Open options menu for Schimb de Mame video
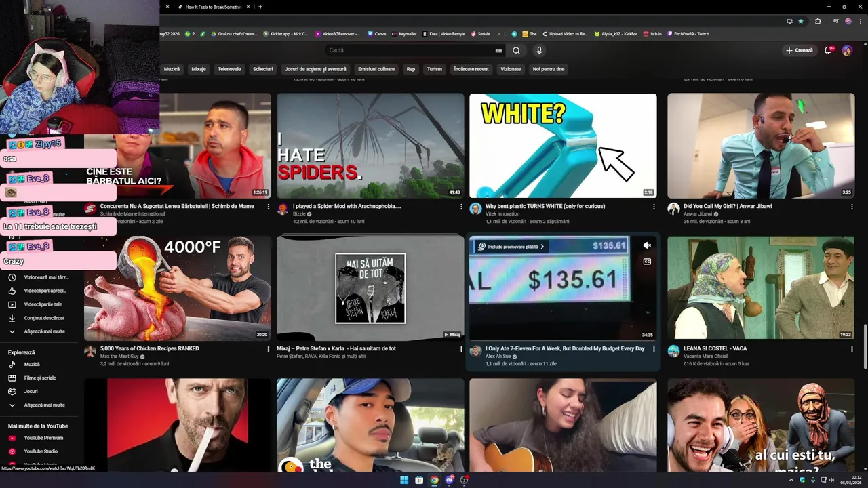Screen dimensions: 868x488 (269, 207)
